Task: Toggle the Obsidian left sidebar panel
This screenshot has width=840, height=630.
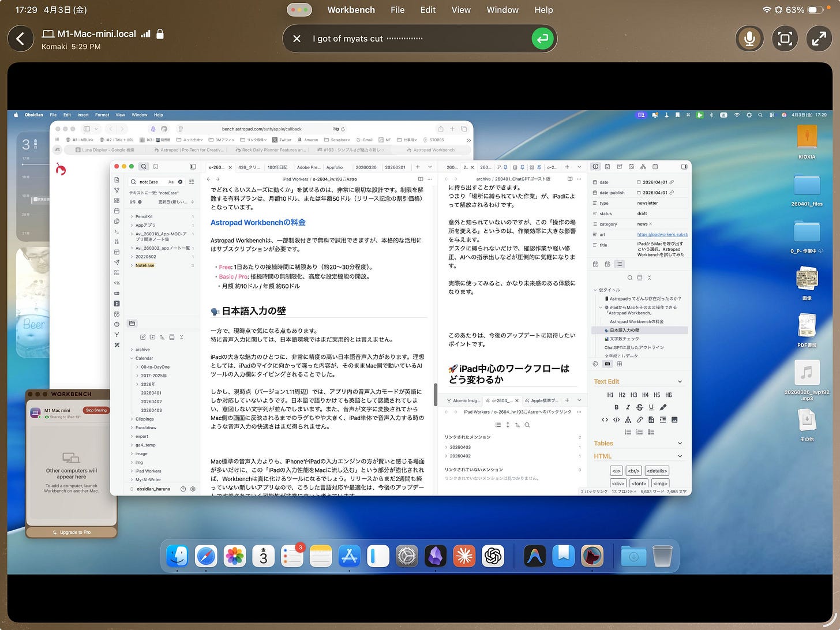Action: [193, 167]
